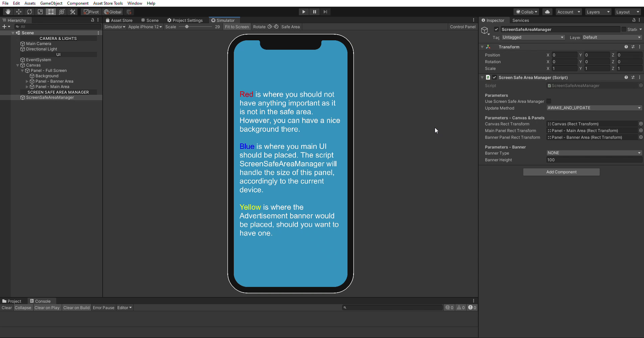Toggle ScreenSafeAreaManager object active checkbox
The image size is (644, 338).
pyautogui.click(x=496, y=30)
